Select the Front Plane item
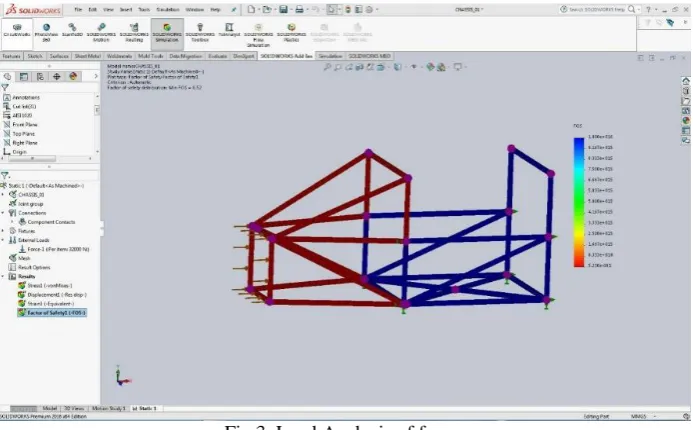Screen dimensions: 693x430 click(20, 125)
